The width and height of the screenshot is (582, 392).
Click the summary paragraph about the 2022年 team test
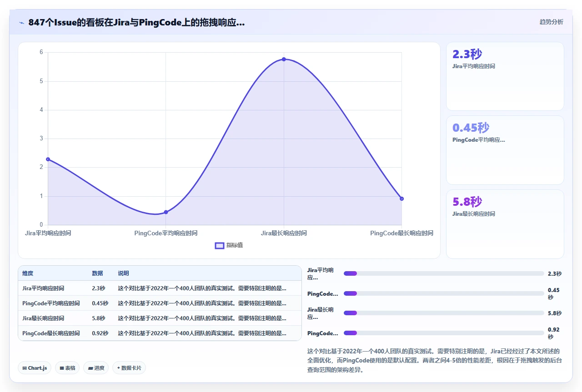pos(435,360)
